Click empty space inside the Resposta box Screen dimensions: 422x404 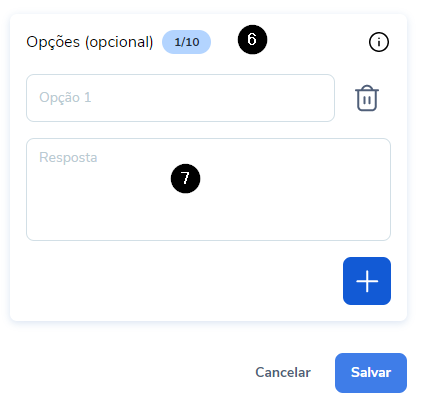coord(283,207)
